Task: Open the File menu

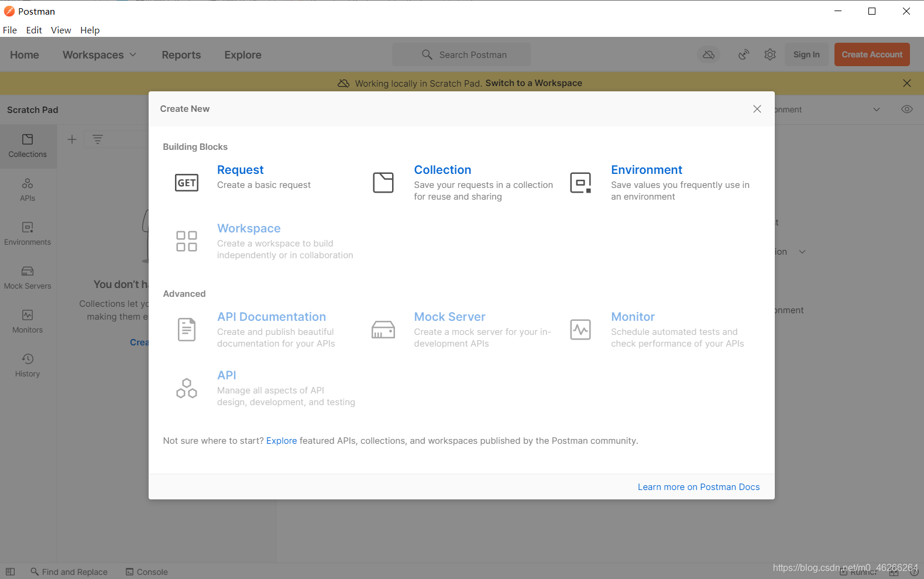Action: pos(10,30)
